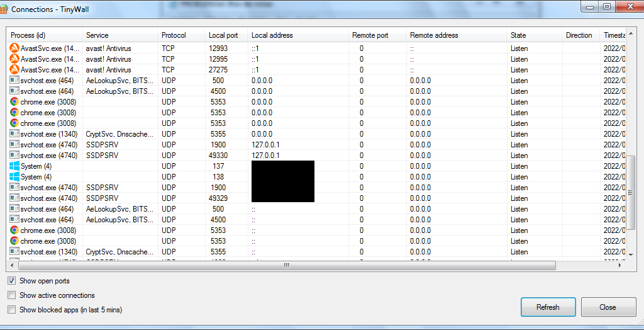Click the AvastSvc.exe icon on port 12993 row
The image size is (644, 330).
(14, 48)
